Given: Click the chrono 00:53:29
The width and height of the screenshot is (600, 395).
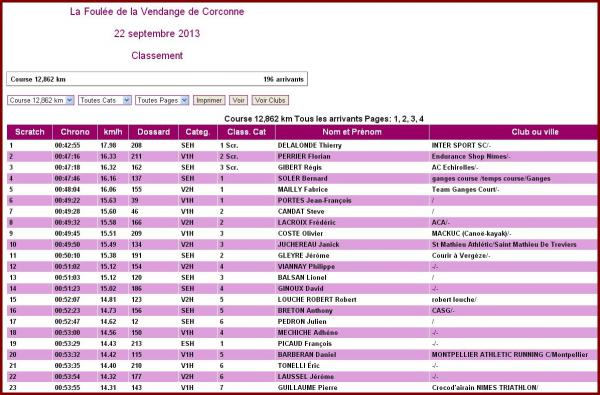Looking at the screenshot, I should coord(67,344).
